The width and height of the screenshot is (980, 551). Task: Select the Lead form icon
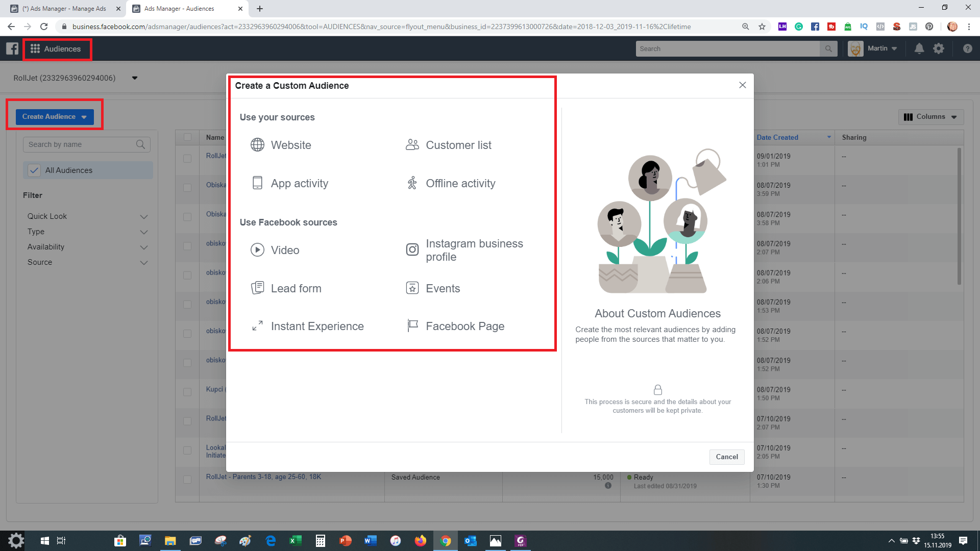257,288
